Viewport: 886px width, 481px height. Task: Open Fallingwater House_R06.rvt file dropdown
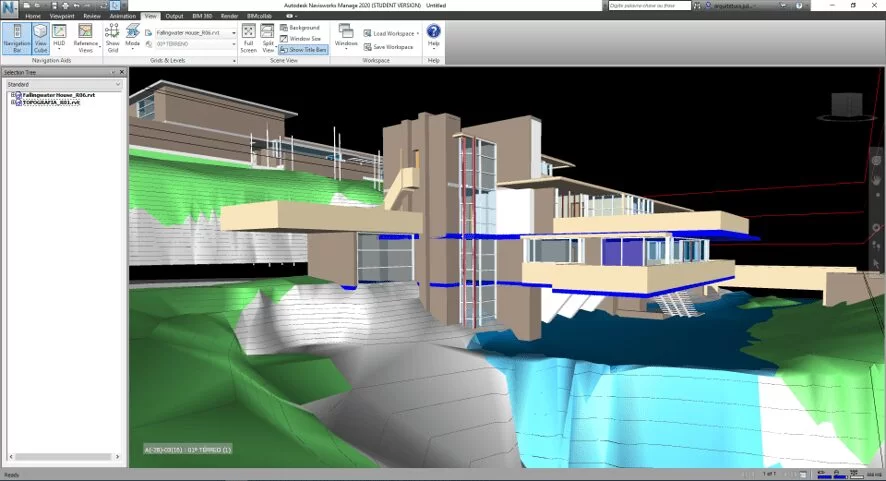[196, 33]
